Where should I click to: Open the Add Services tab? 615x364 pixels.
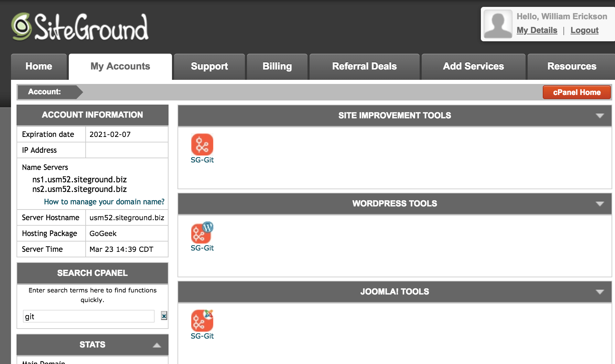tap(474, 66)
